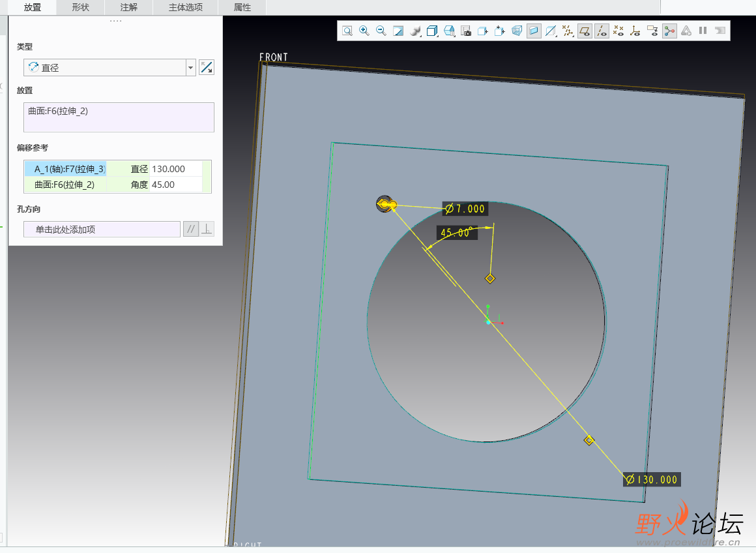756x553 pixels.
Task: Open the rendering options sphere icon
Action: pos(415,31)
